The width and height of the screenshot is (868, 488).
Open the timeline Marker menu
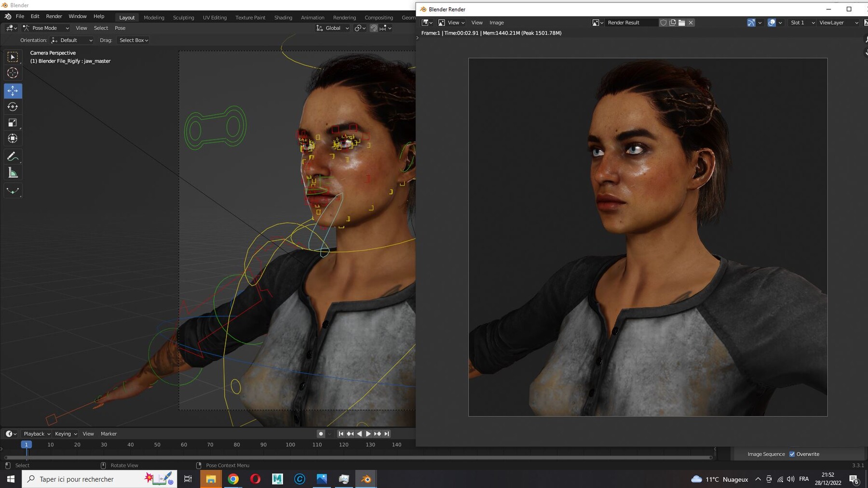108,434
